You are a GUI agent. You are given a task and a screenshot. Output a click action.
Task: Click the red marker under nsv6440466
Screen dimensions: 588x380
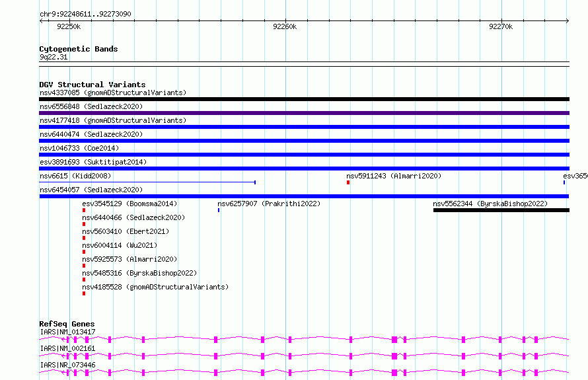pos(84,224)
